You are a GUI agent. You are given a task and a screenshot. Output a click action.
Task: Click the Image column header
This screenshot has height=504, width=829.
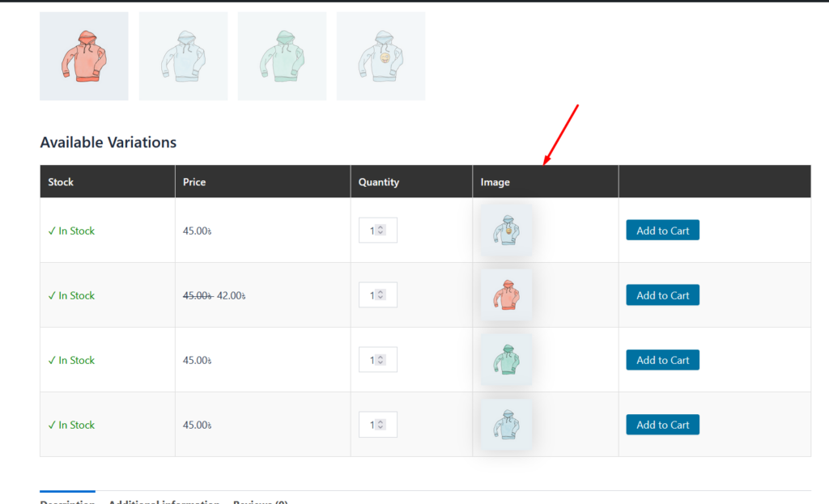(x=495, y=182)
